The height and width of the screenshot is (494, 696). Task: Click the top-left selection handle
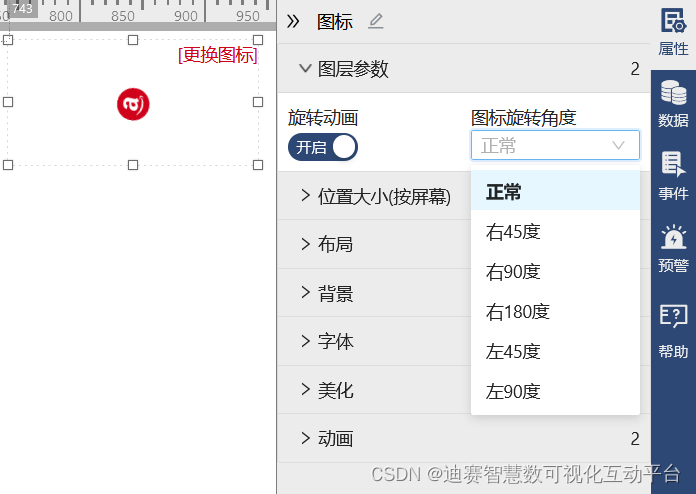point(8,40)
